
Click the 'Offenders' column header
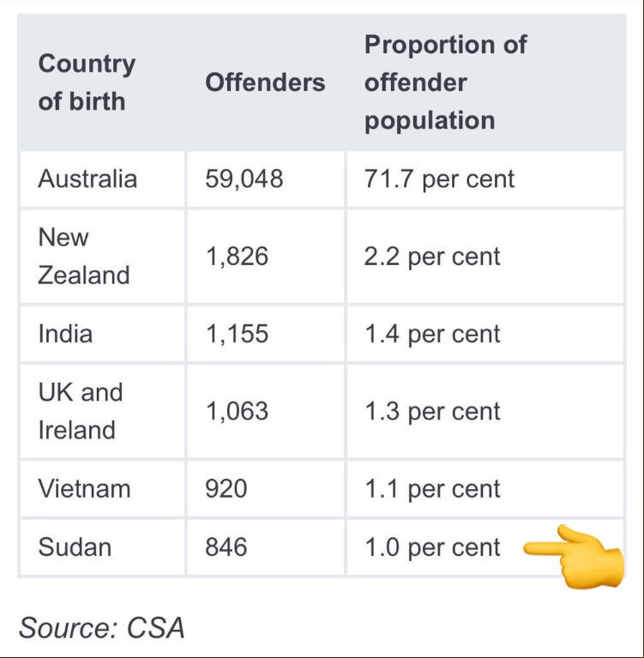coord(265,82)
